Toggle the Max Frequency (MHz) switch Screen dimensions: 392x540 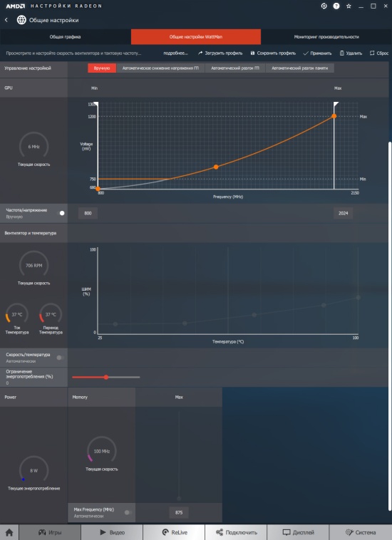pos(128,512)
